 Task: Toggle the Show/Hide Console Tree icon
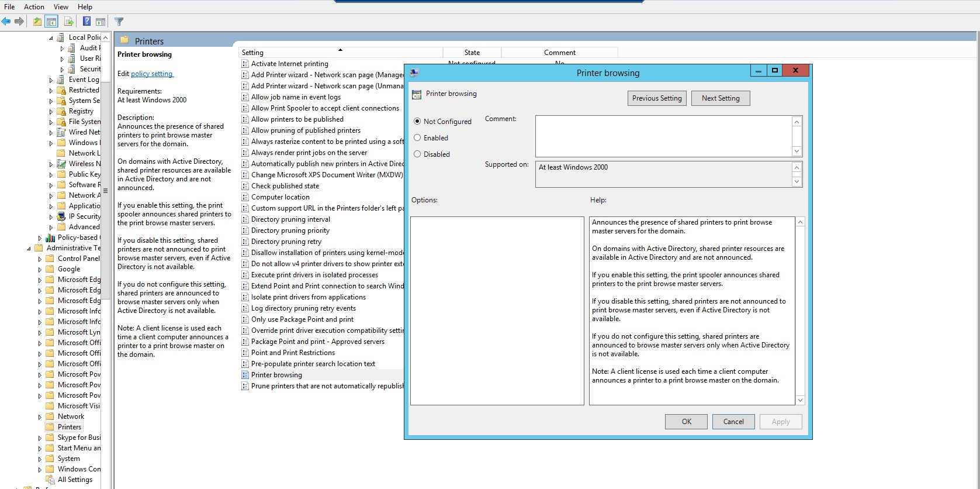[51, 22]
